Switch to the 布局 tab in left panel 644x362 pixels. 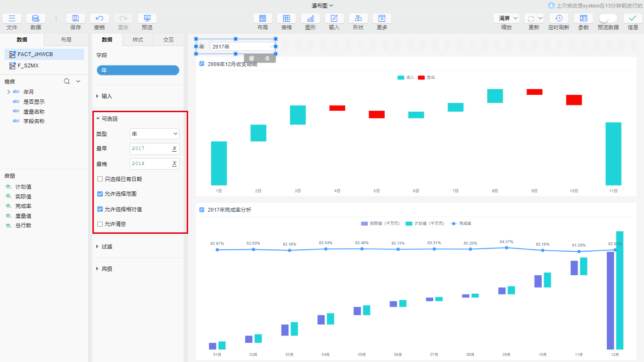[x=66, y=40]
